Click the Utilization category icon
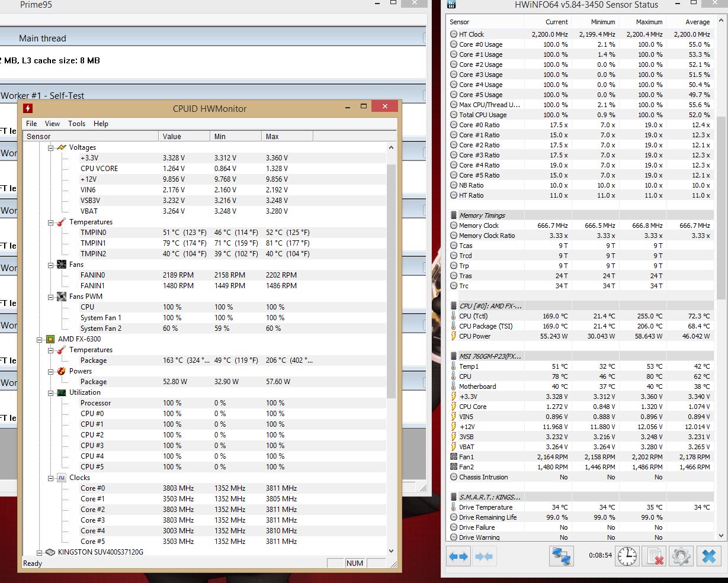Image resolution: width=728 pixels, height=583 pixels. 61,392
